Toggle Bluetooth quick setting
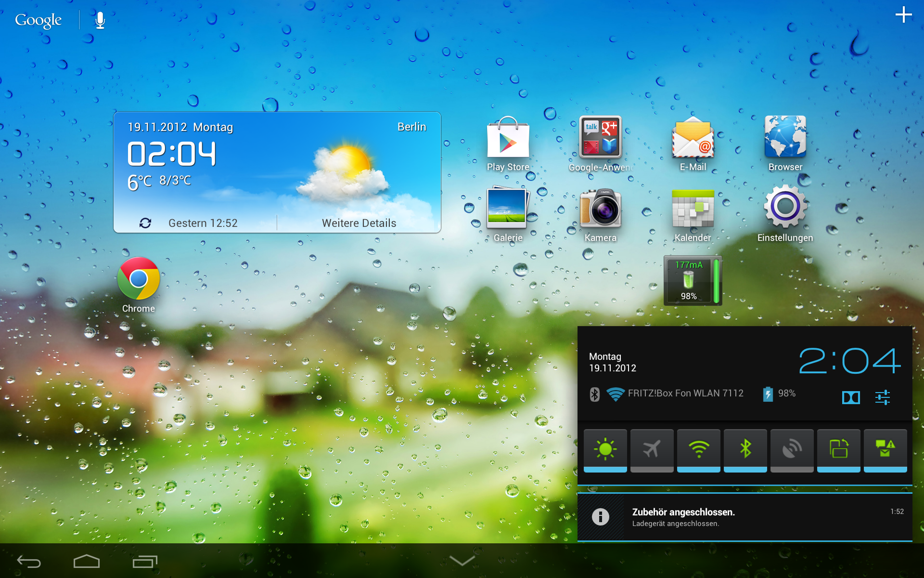924x578 pixels. 745,449
